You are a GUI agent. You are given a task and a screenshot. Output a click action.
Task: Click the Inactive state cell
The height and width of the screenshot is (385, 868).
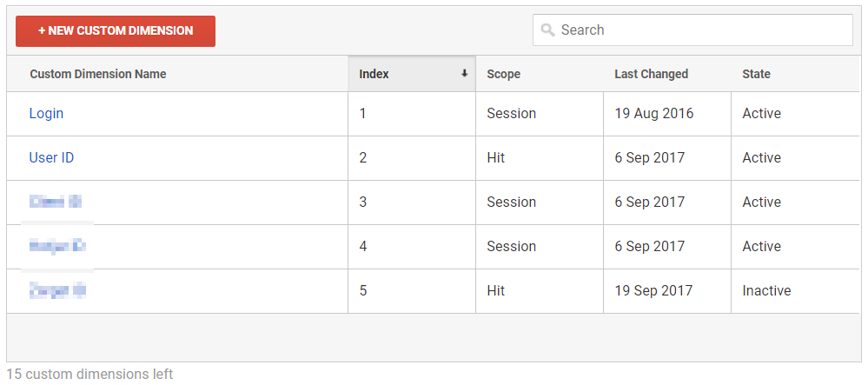pyautogui.click(x=766, y=291)
